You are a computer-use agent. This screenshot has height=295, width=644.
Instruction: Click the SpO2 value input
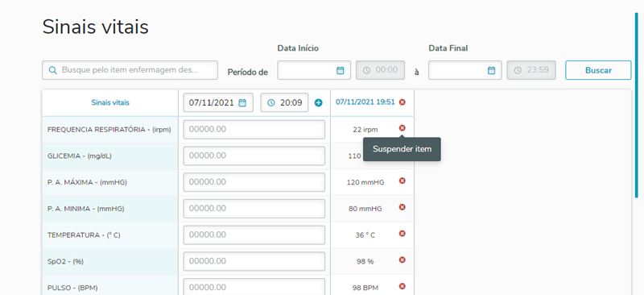(254, 261)
